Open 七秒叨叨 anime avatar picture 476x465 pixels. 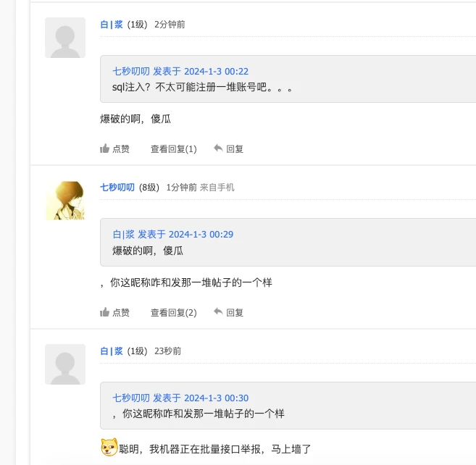[65, 201]
